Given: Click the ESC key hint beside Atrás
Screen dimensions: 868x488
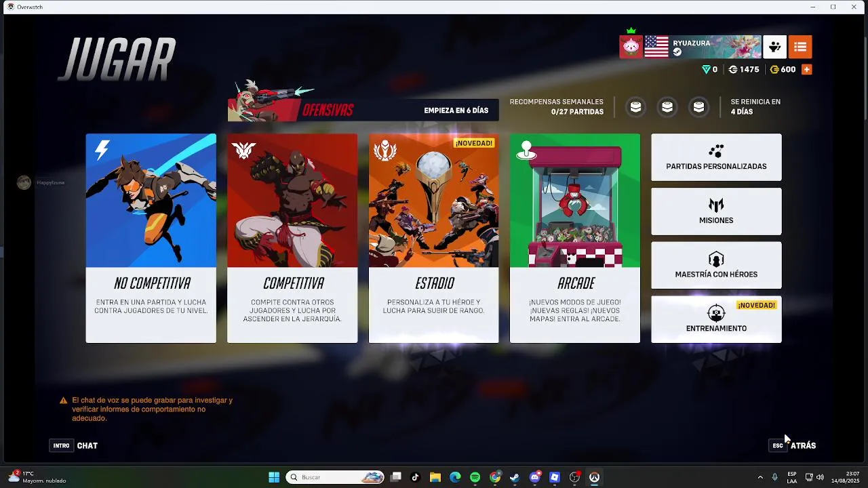Looking at the screenshot, I should [x=778, y=445].
